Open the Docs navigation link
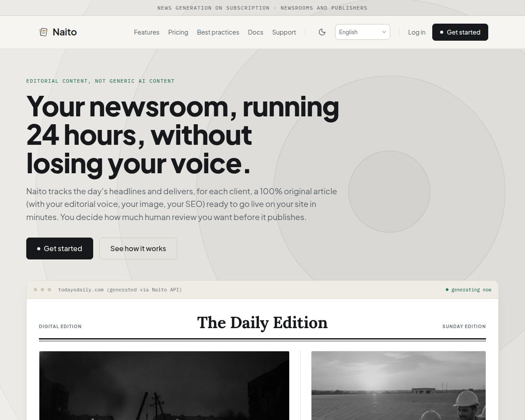The height and width of the screenshot is (420, 525). pos(255,32)
